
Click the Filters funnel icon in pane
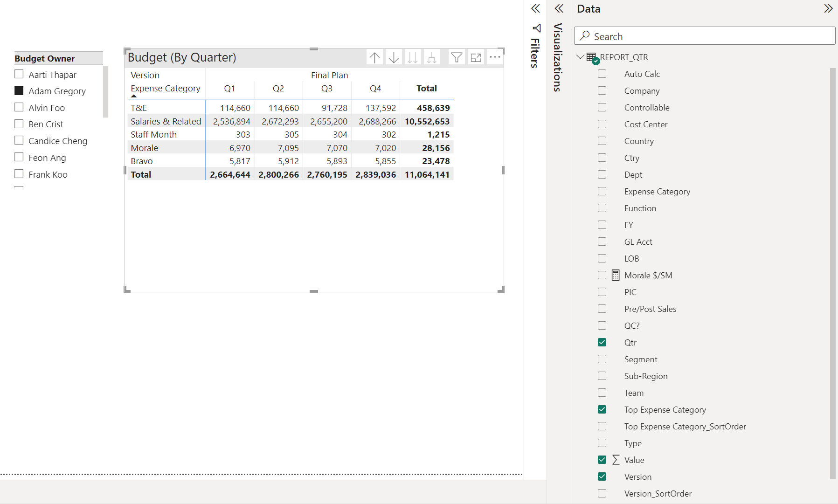[537, 28]
